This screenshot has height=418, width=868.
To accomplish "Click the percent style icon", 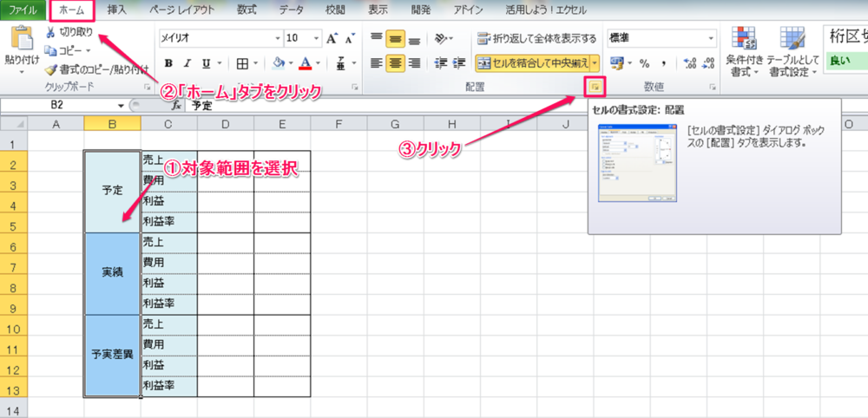I will tap(644, 63).
